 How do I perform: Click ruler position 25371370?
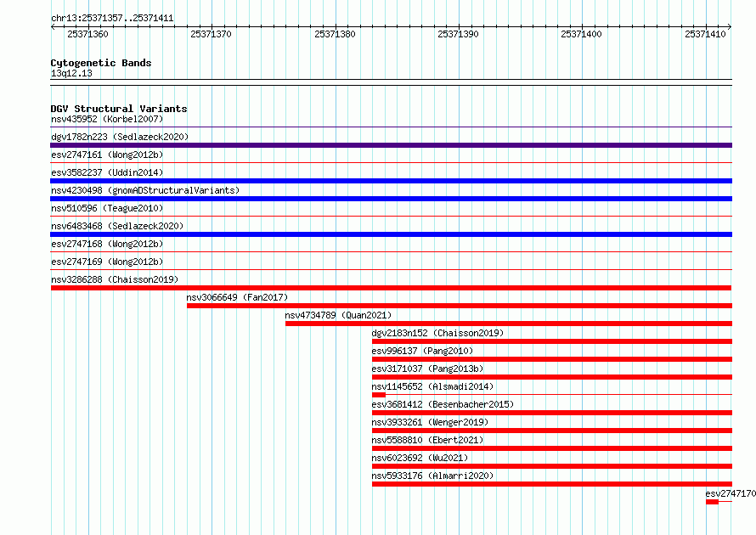(x=212, y=34)
